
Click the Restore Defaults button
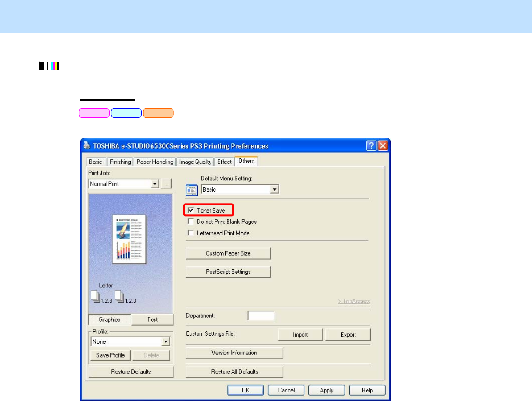(x=131, y=372)
